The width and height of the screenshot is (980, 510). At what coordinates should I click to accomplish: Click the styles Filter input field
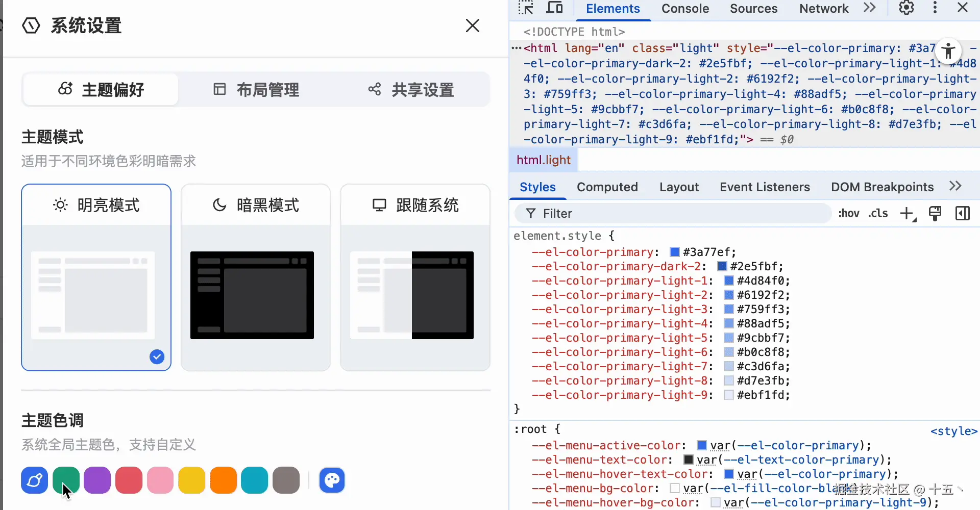click(x=664, y=213)
